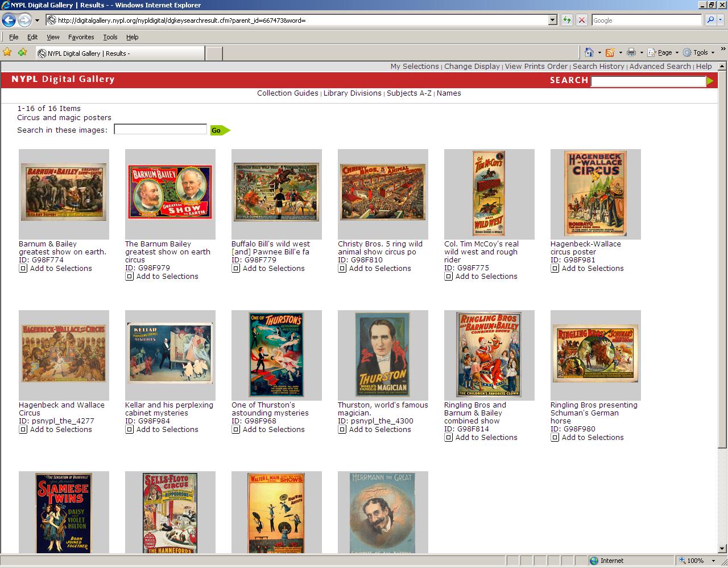Open the Advanced Search link
The height and width of the screenshot is (568, 728).
point(660,67)
